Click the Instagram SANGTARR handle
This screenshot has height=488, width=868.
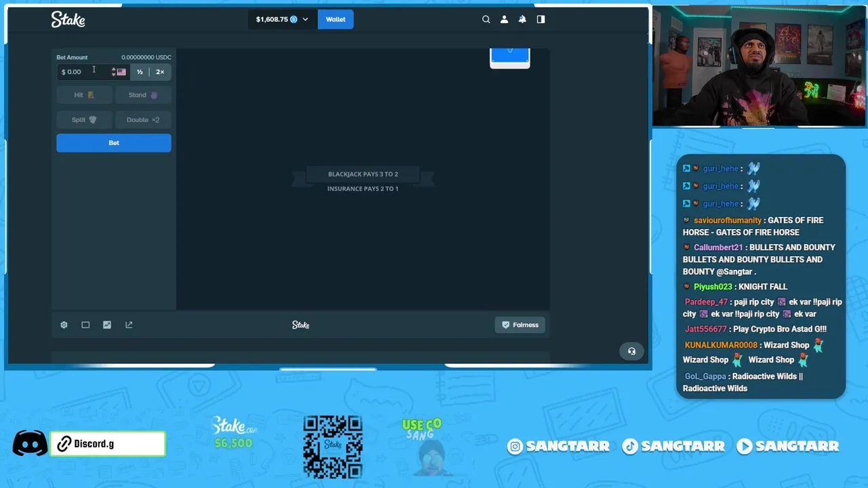click(559, 446)
